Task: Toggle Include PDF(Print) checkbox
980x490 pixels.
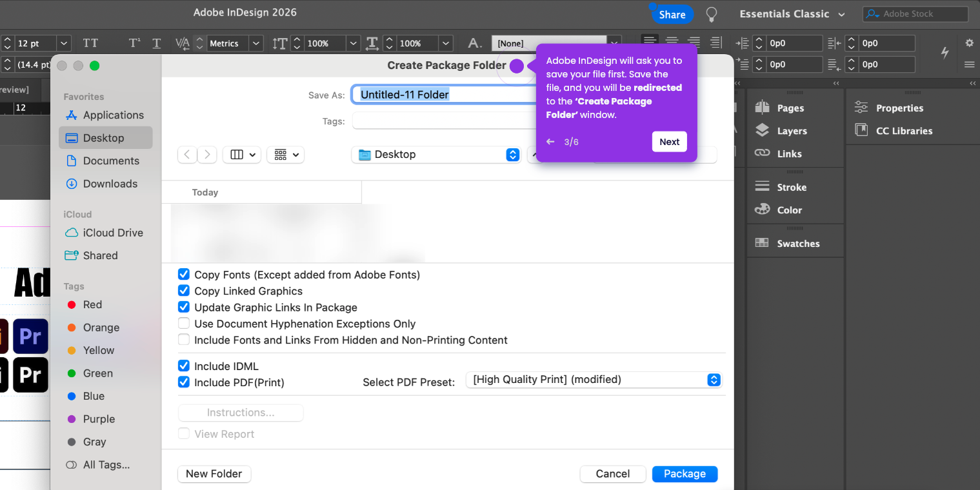Action: click(184, 382)
